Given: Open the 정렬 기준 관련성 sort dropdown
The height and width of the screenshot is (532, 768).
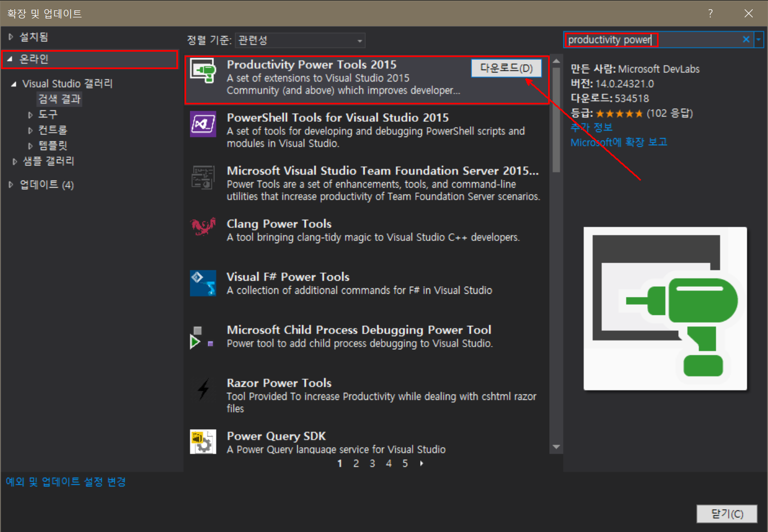Looking at the screenshot, I should pos(300,40).
